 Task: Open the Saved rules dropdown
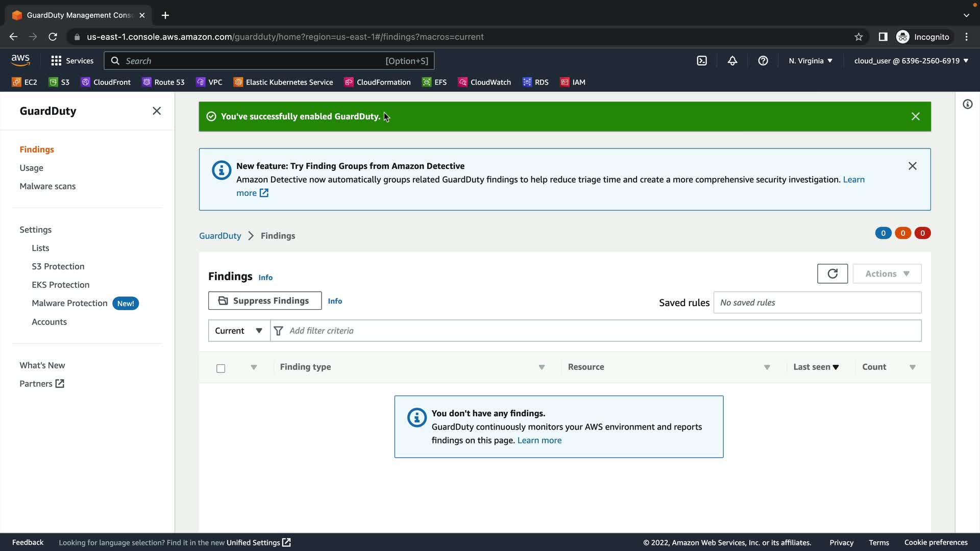817,303
